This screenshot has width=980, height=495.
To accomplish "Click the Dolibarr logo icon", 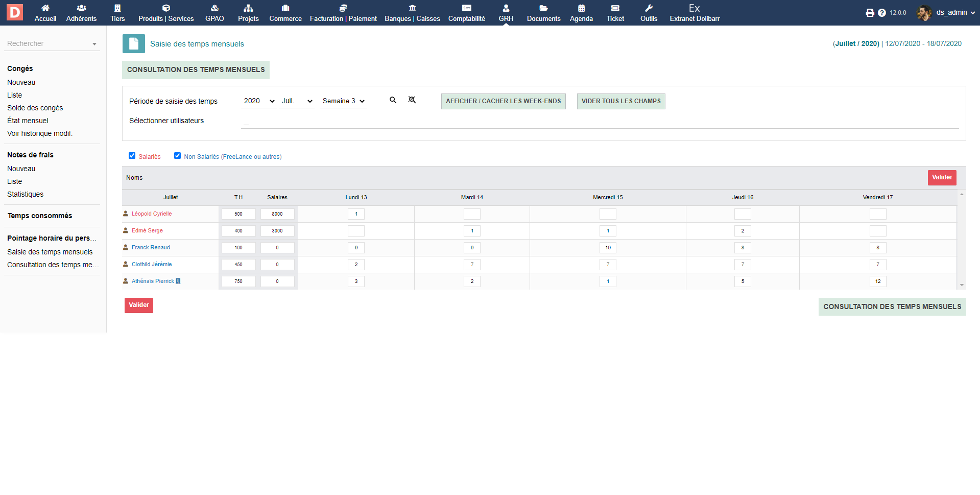I will point(15,12).
